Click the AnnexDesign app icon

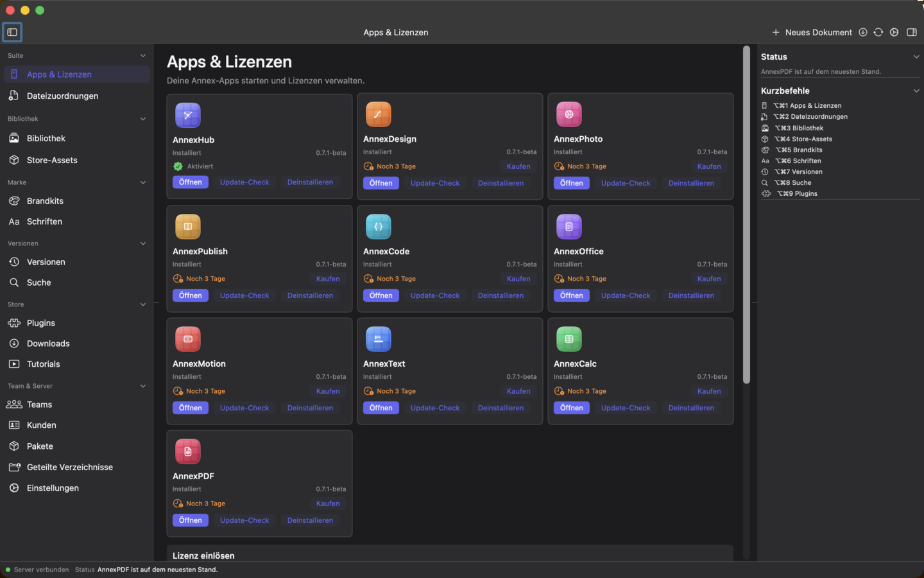click(x=379, y=114)
